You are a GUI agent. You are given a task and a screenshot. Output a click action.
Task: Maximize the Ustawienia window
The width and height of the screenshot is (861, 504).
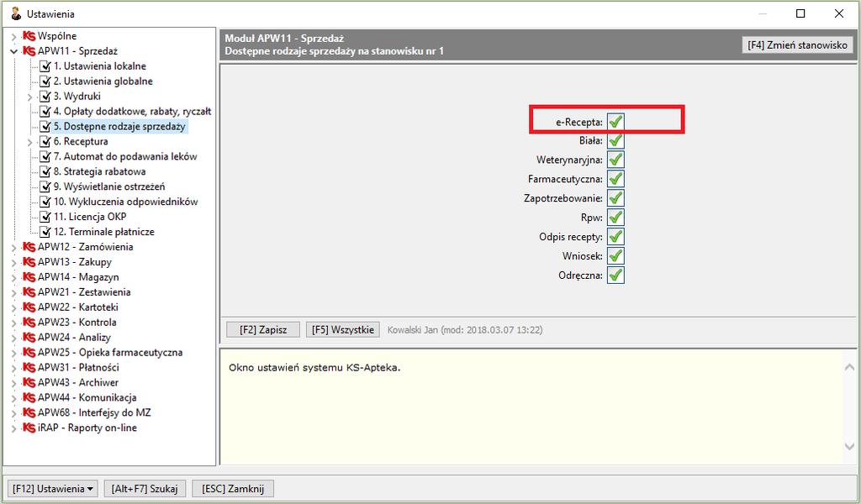(x=800, y=13)
